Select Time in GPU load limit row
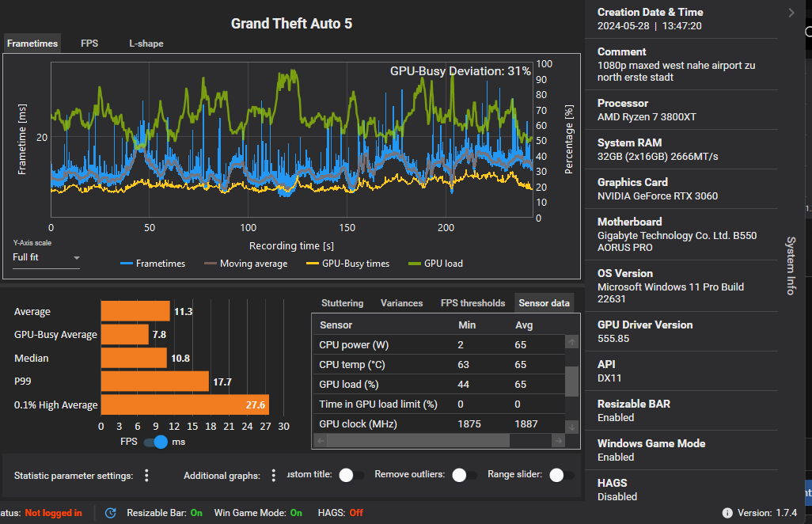 point(438,404)
